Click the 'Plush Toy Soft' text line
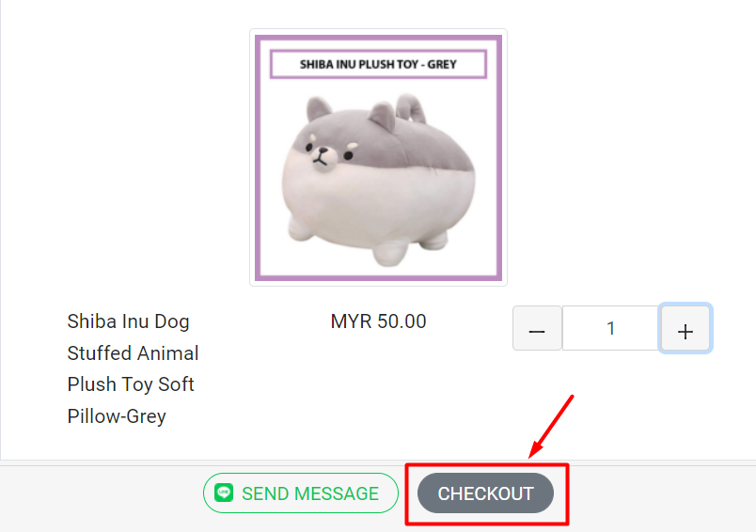The width and height of the screenshot is (756, 532). 131,384
